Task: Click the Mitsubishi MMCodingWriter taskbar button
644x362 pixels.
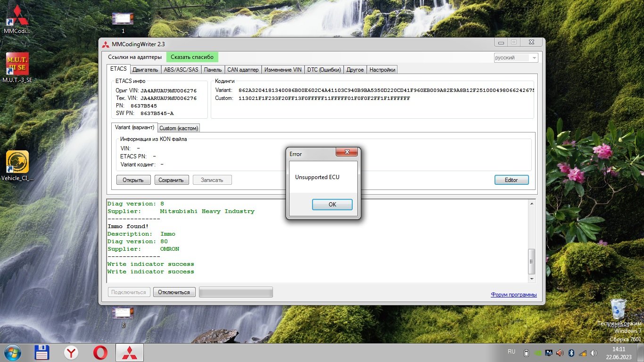Action: (129, 353)
